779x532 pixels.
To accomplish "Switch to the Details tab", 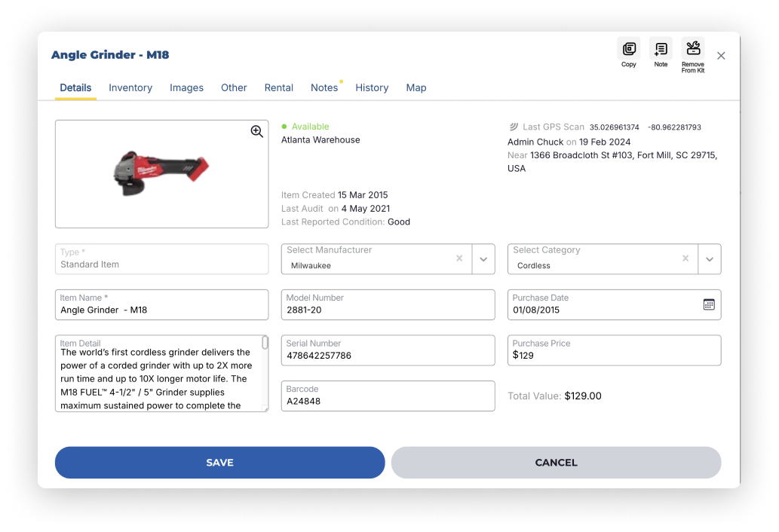I will coord(75,88).
